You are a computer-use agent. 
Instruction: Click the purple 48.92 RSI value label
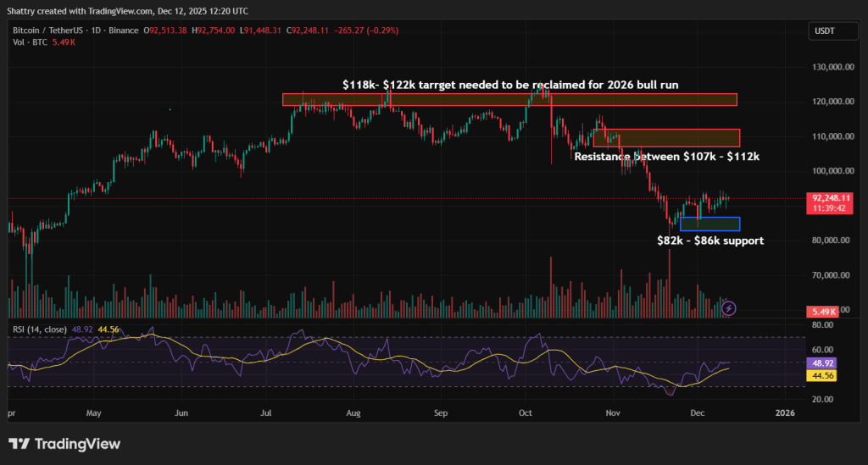[x=821, y=363]
